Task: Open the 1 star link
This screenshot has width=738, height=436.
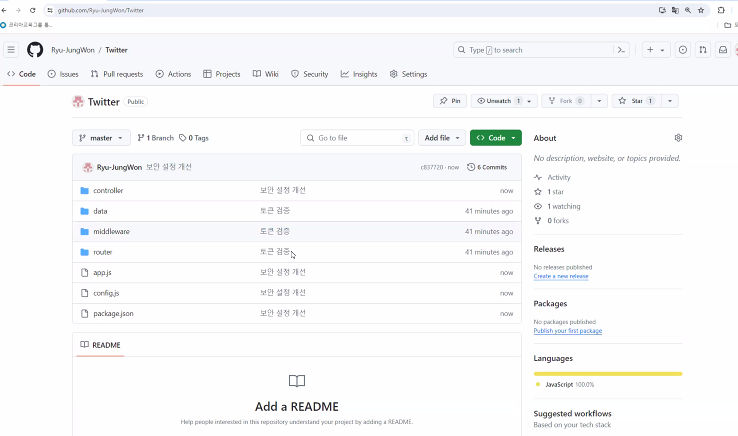Action: [x=549, y=192]
